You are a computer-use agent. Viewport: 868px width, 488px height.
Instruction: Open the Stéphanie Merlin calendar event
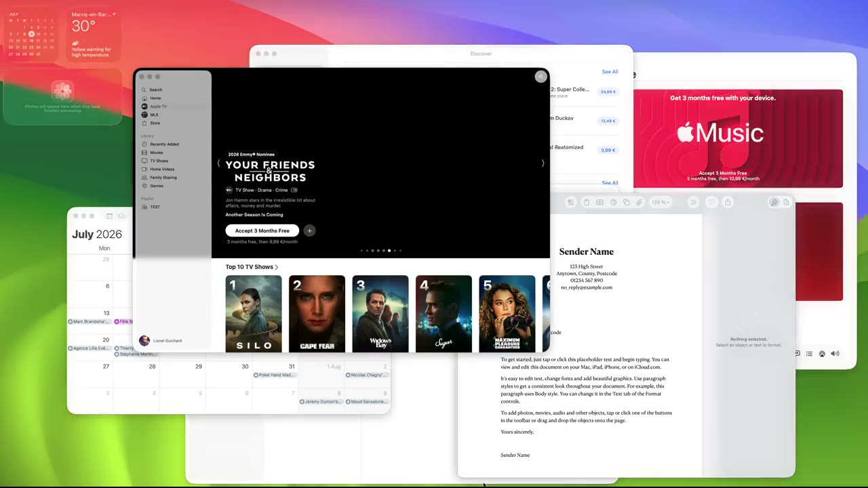136,354
